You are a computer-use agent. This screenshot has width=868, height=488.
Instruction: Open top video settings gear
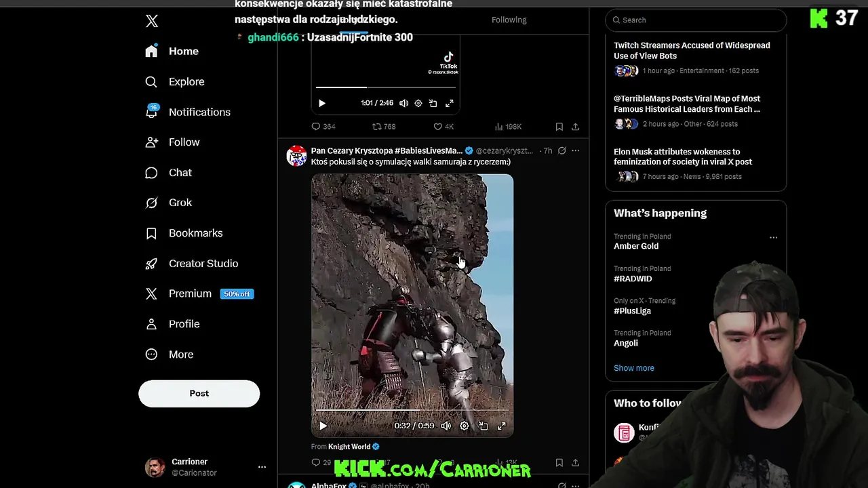click(x=418, y=103)
